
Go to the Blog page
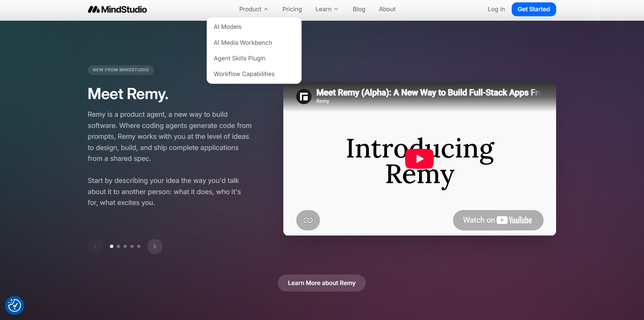point(359,9)
